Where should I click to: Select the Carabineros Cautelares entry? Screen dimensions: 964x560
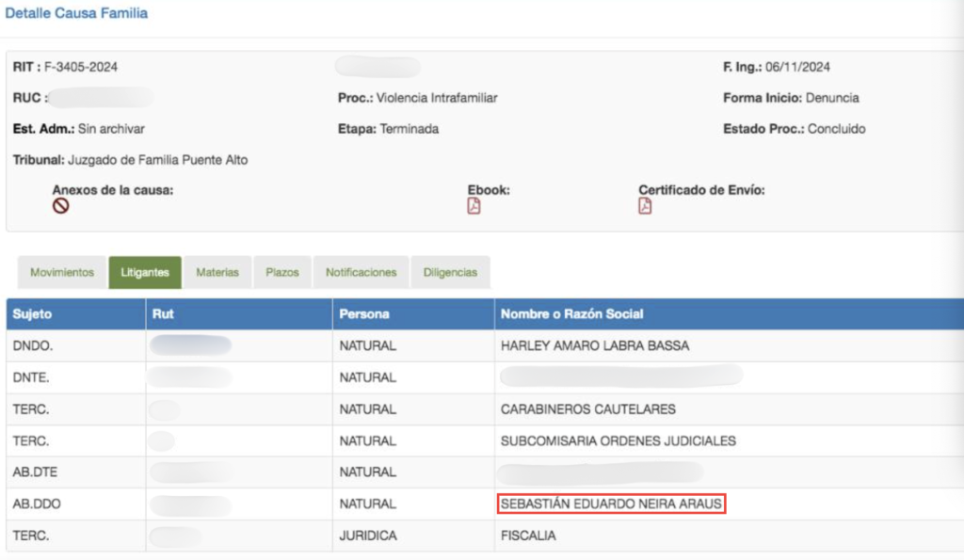point(587,409)
